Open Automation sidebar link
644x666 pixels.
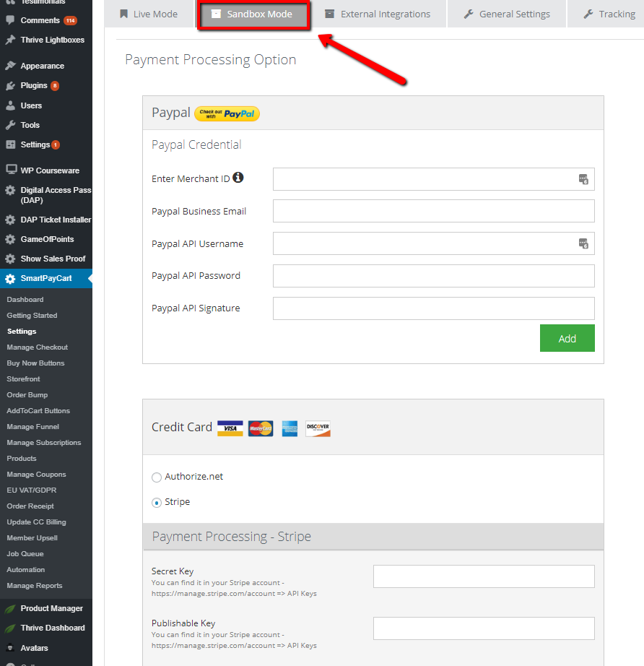tap(25, 570)
